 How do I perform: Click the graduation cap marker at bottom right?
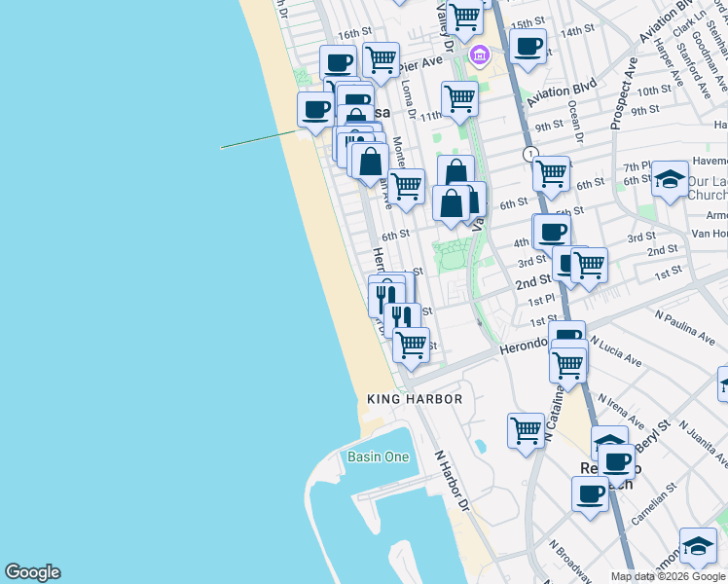pos(698,547)
